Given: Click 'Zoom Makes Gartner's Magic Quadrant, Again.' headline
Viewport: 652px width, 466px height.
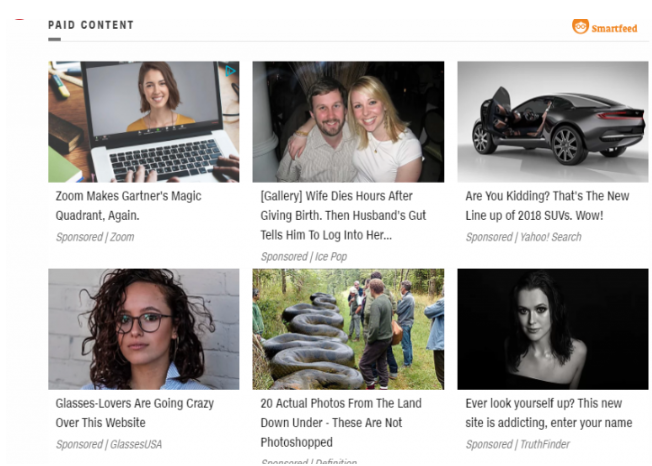Looking at the screenshot, I should (x=128, y=205).
